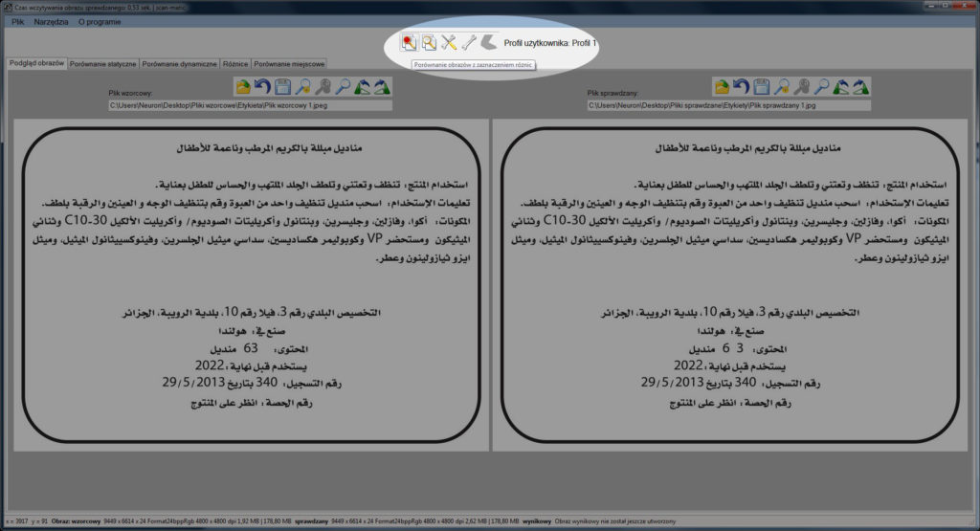The height and width of the screenshot is (531, 980).
Task: Run image comparison with marked differences
Action: click(x=409, y=42)
